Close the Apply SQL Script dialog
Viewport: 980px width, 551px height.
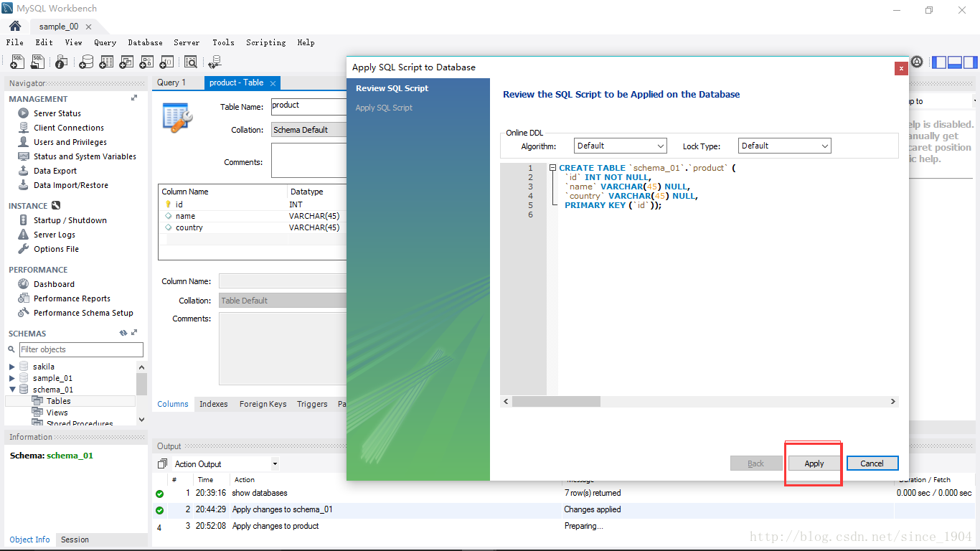[x=900, y=68]
